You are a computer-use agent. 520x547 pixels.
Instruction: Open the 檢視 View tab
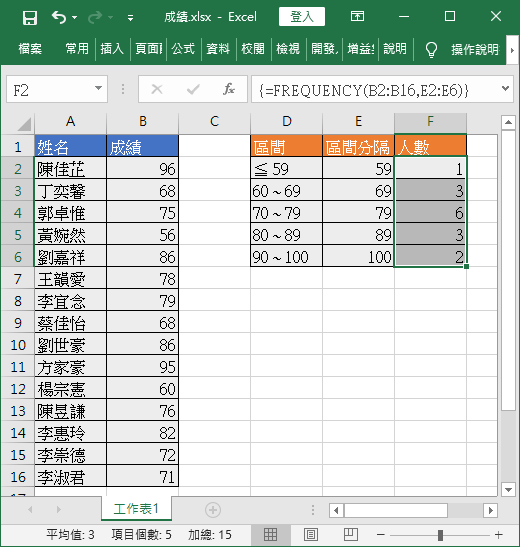(x=288, y=49)
